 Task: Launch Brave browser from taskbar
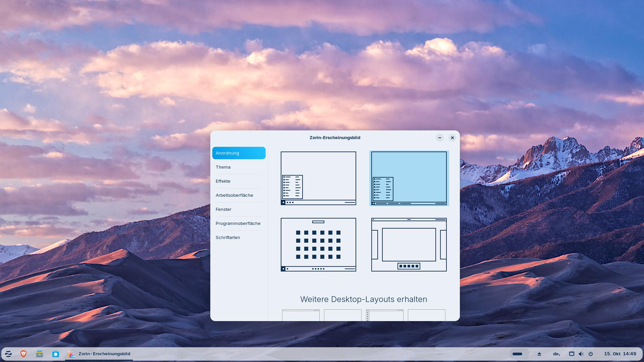23,354
